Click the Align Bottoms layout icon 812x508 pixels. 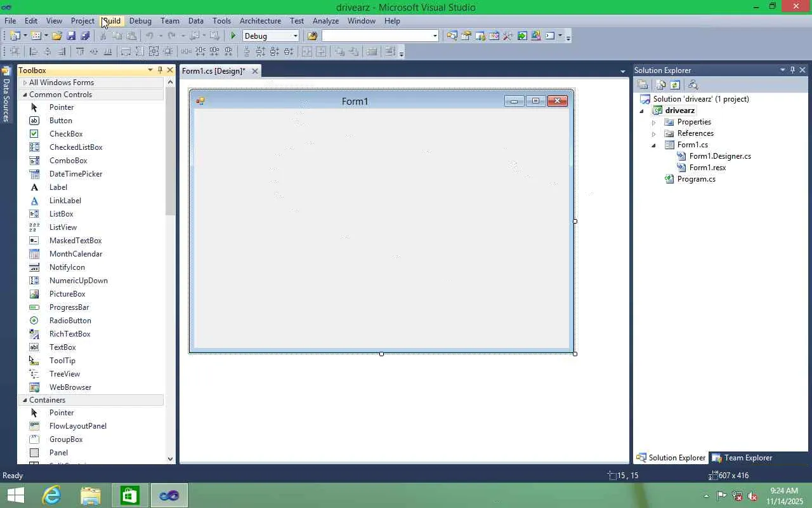[108, 52]
